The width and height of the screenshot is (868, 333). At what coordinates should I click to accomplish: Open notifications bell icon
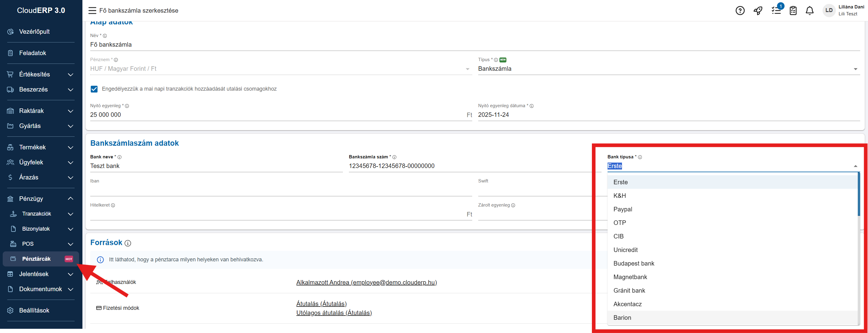point(809,11)
